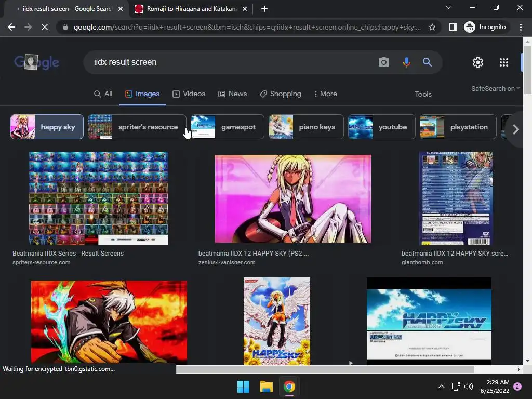The width and height of the screenshot is (532, 399).
Task: Open the winged girl HAPPY SKY poster thumbnail
Action: 277,321
